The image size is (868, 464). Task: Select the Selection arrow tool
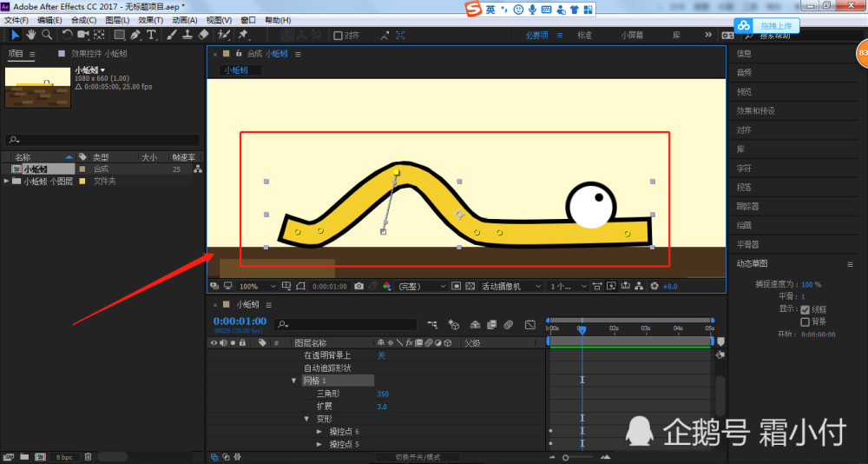(x=16, y=35)
